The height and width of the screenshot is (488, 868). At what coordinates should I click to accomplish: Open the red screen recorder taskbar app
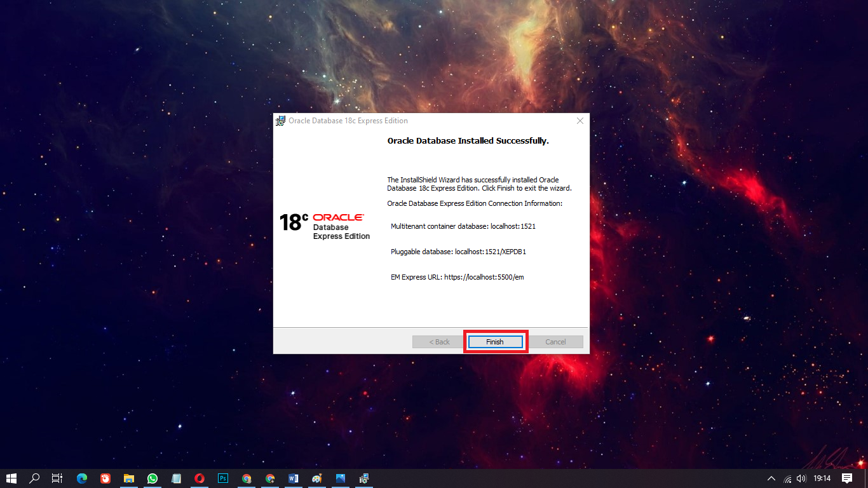[x=105, y=478]
